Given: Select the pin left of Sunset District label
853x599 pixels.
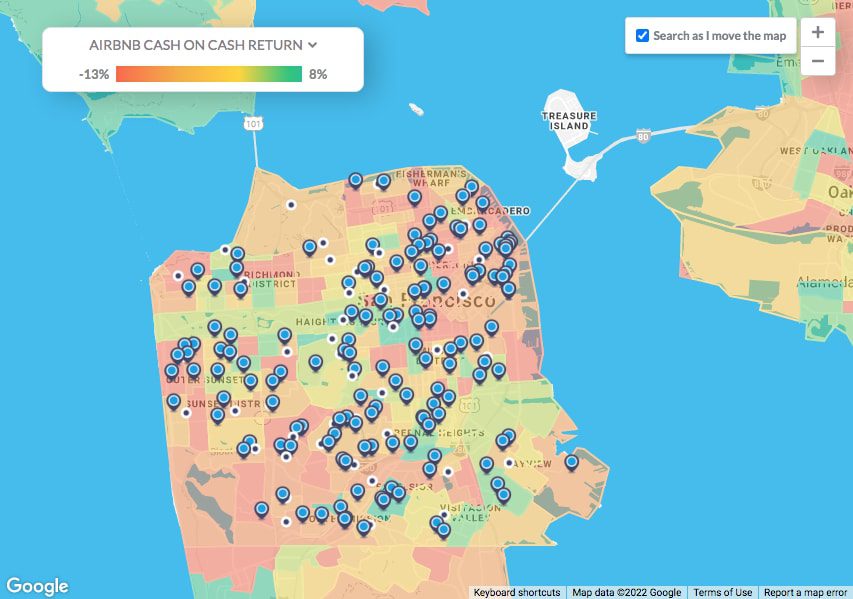Looking at the screenshot, I should click(174, 401).
